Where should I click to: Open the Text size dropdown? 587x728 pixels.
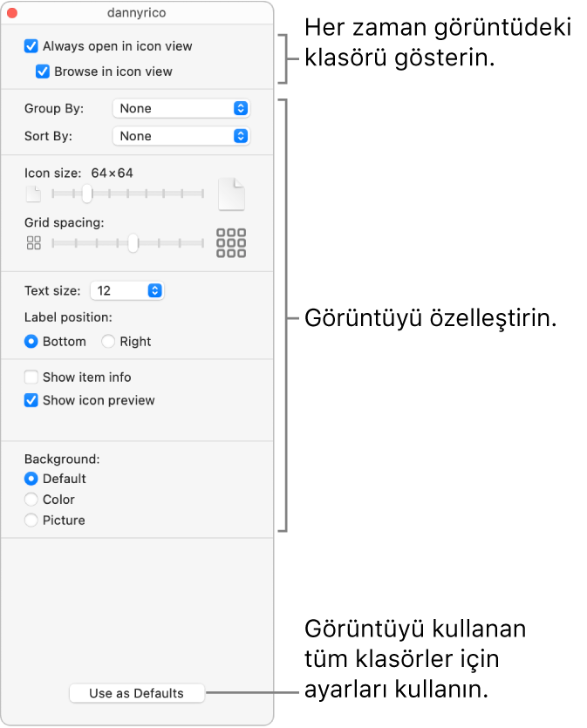pyautogui.click(x=126, y=290)
